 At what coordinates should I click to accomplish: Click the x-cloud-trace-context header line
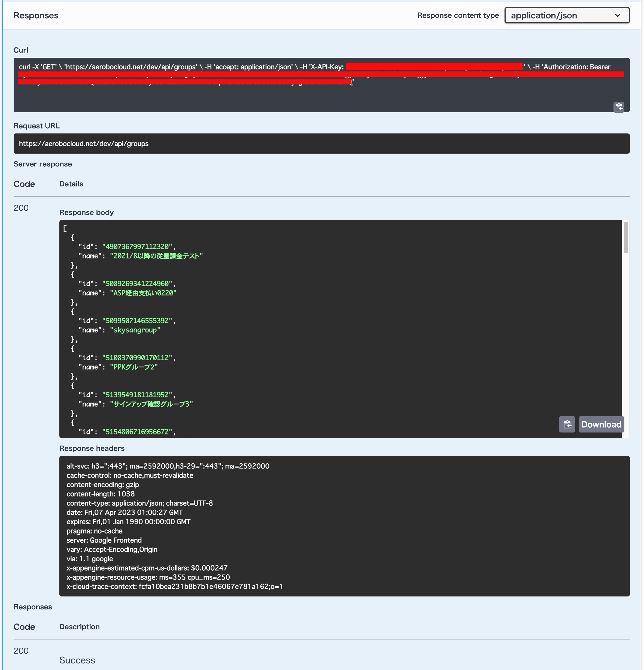174,586
